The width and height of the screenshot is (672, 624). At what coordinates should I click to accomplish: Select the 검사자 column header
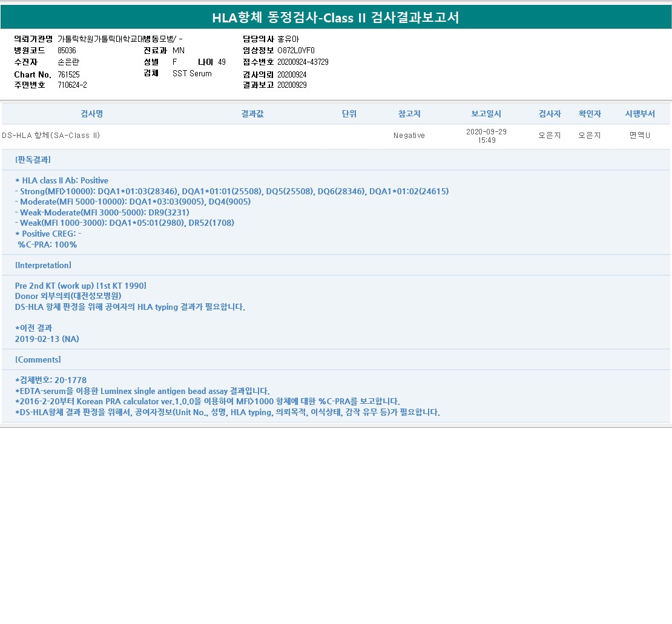point(550,114)
